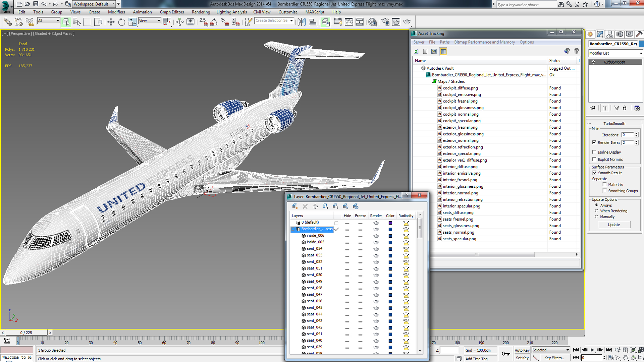The width and height of the screenshot is (644, 362).
Task: Open the Manage Layers toolbar icon
Action: coord(325,22)
